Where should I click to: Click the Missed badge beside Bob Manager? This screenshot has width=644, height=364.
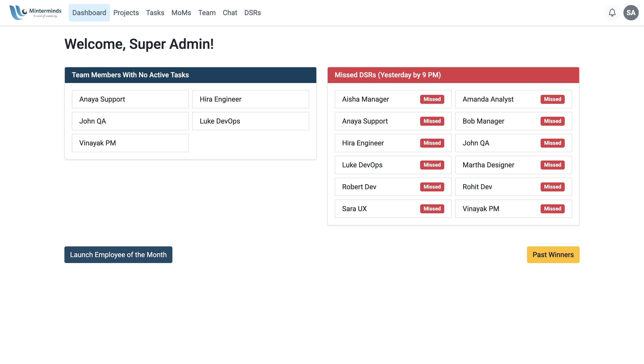tap(552, 121)
